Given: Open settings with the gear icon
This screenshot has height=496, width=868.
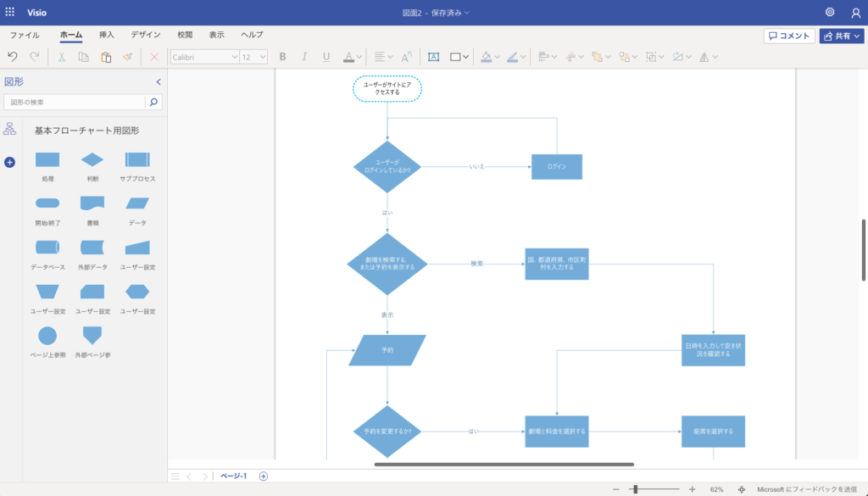Looking at the screenshot, I should [x=830, y=13].
